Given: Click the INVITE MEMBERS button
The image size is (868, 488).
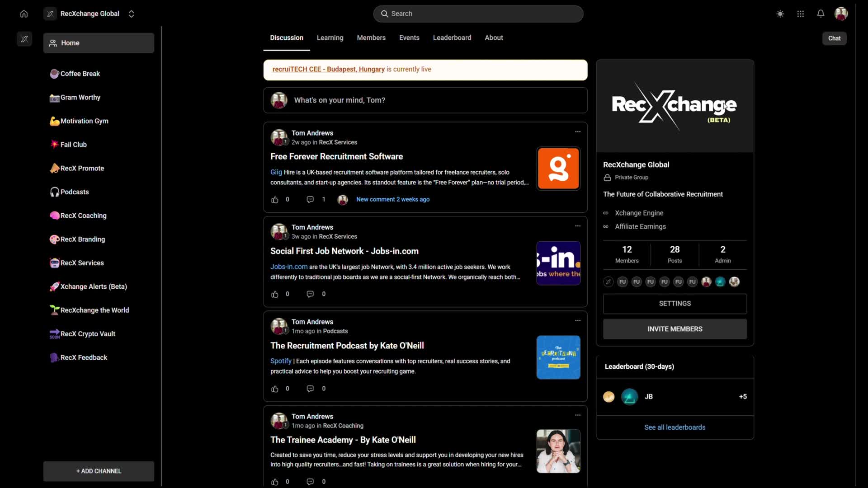Looking at the screenshot, I should coord(675,329).
